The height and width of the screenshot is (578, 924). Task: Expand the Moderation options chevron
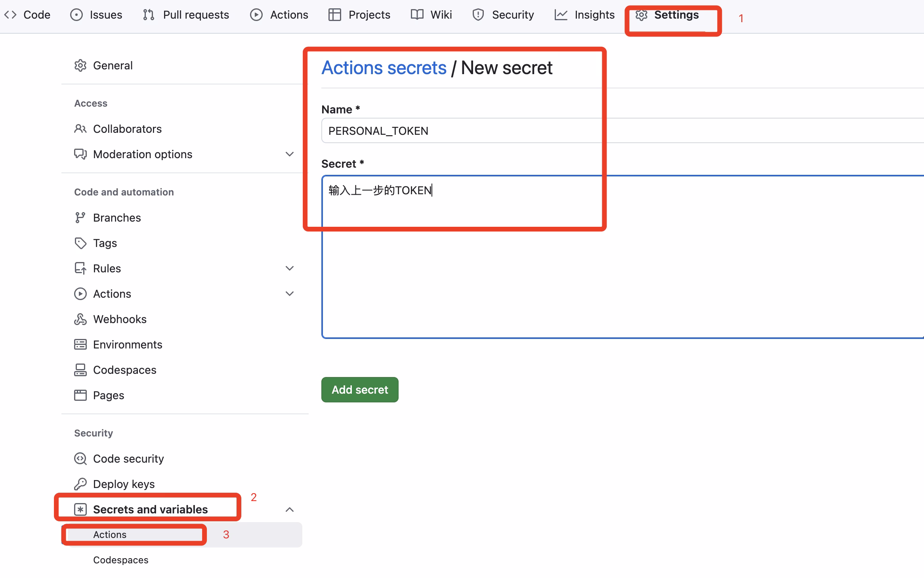point(290,154)
